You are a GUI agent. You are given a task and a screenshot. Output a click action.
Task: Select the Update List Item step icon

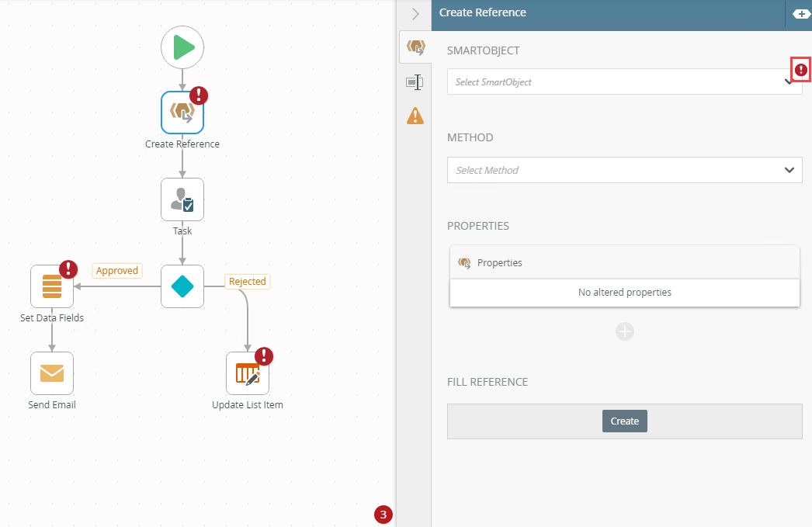click(x=248, y=373)
